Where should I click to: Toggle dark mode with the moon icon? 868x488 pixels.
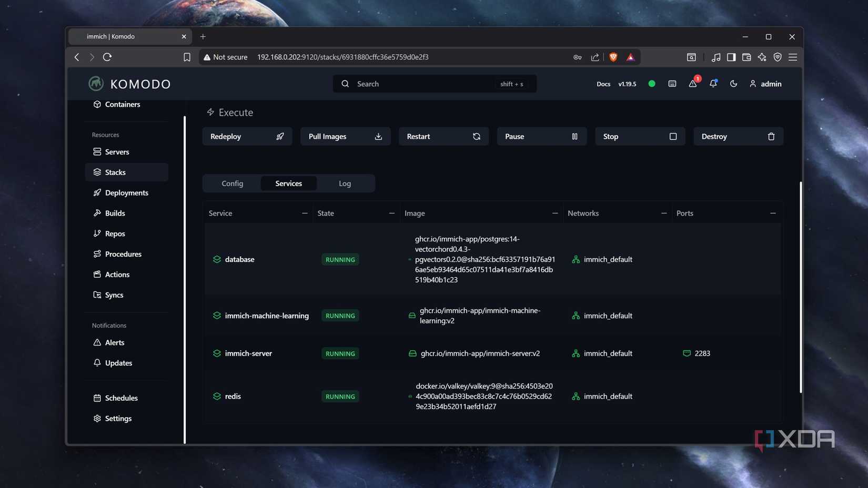733,84
